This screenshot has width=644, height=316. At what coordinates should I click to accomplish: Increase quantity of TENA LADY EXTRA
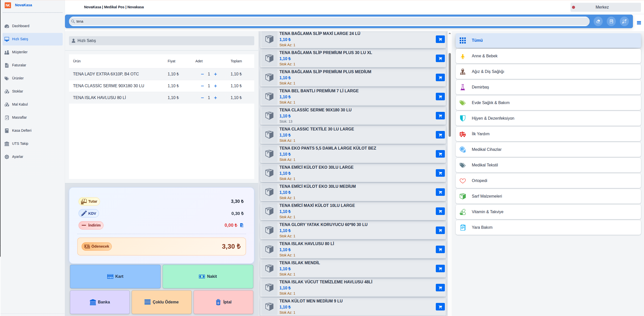(x=216, y=74)
